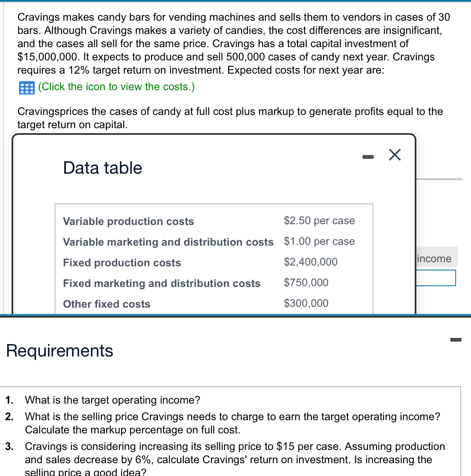Select the 'Variable production costs' table row
Screen dimensions: 471x476
pos(128,221)
